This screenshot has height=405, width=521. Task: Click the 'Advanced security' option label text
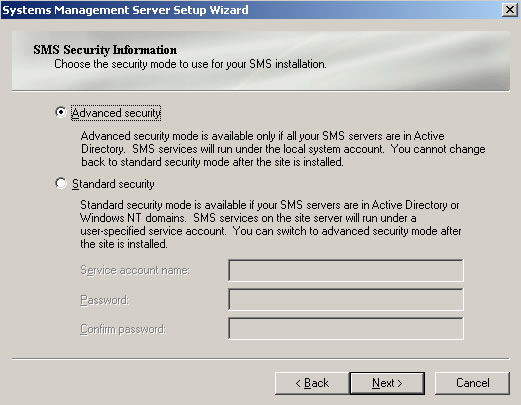pyautogui.click(x=116, y=113)
